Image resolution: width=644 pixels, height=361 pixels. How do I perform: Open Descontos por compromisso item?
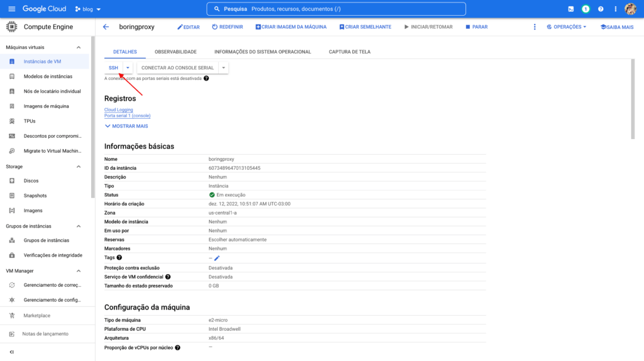click(45, 136)
